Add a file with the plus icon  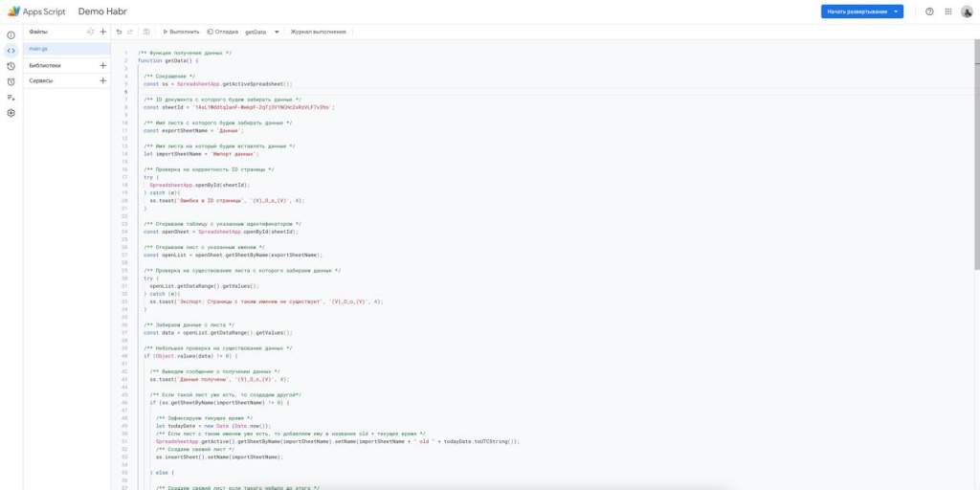point(103,32)
